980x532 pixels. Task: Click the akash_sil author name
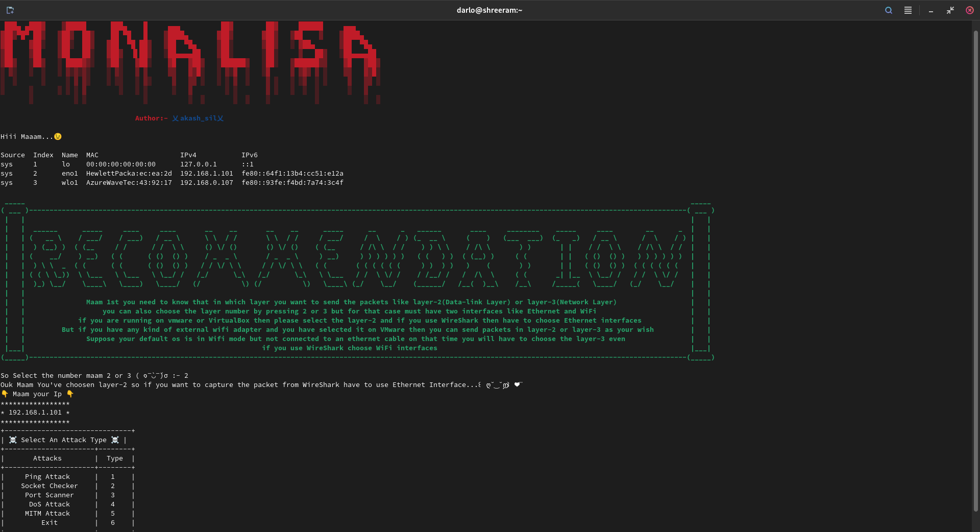(198, 118)
